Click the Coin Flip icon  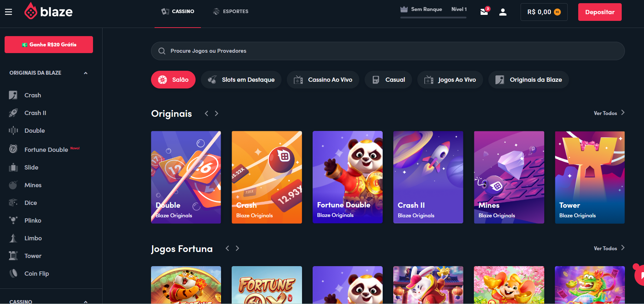point(13,274)
